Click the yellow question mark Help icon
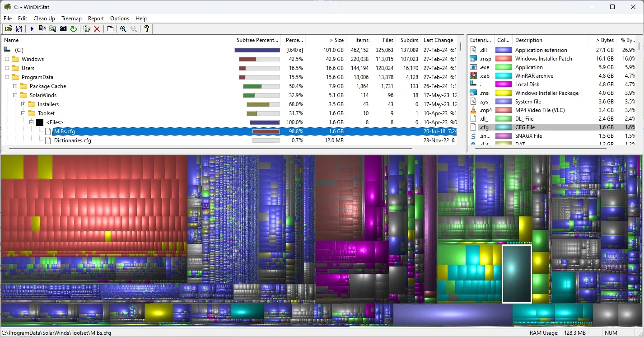The image size is (644, 337). [x=147, y=29]
